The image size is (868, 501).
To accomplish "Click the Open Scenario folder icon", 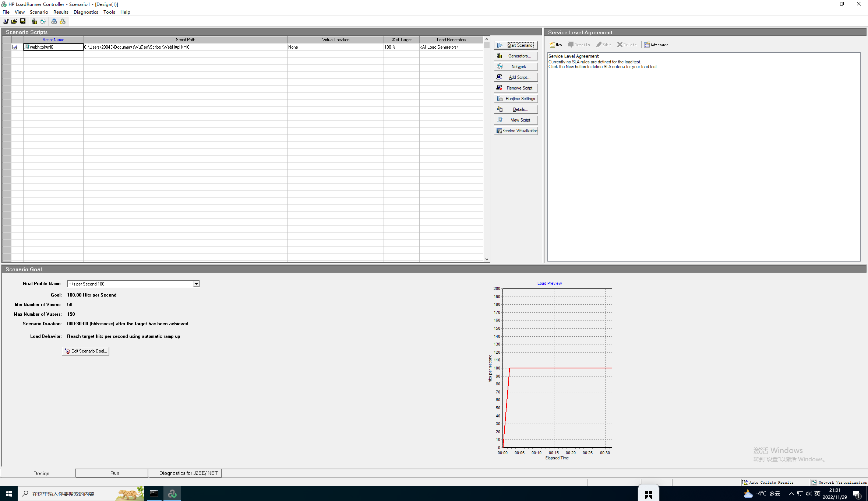I will (14, 21).
